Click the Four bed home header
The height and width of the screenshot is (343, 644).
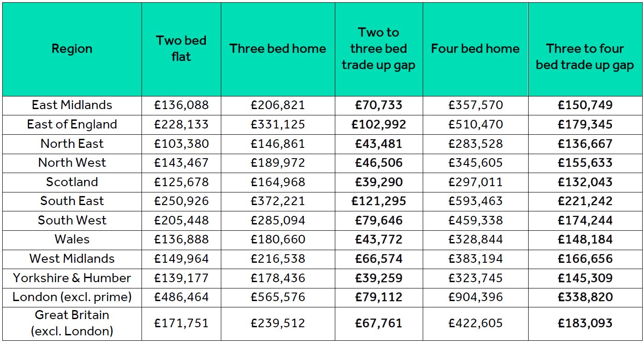pos(475,49)
